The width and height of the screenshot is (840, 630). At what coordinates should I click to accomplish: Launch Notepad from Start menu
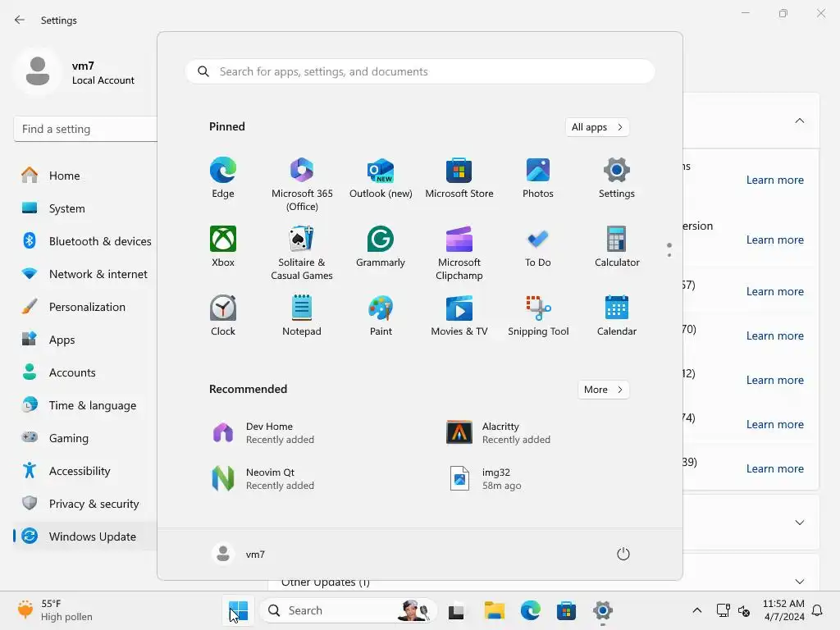[x=302, y=316]
